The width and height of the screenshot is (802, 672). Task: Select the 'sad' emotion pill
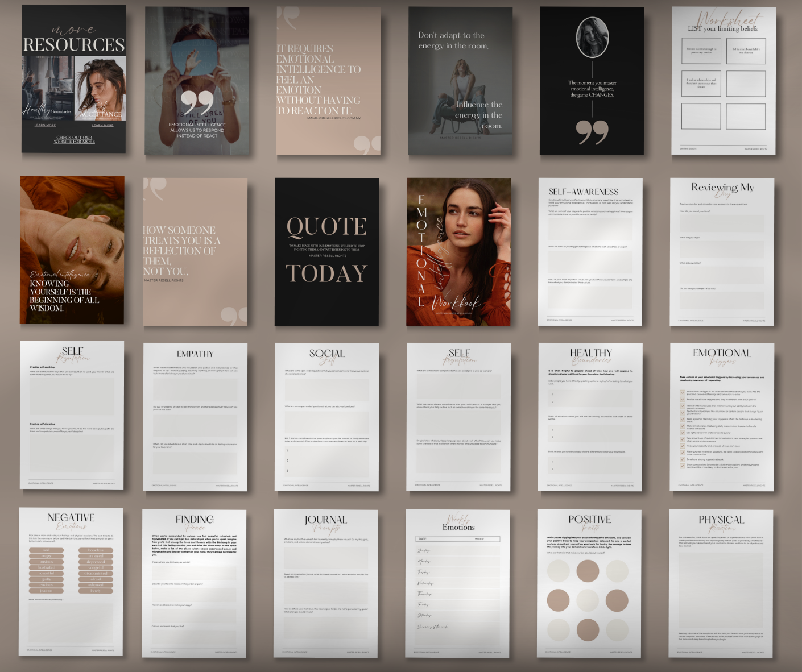(x=47, y=550)
